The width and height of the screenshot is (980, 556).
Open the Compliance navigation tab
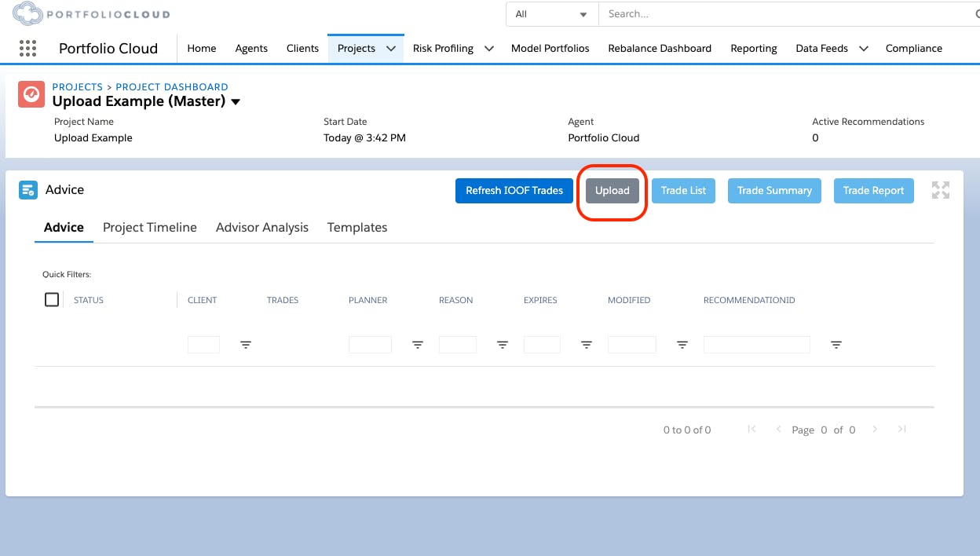(x=914, y=48)
